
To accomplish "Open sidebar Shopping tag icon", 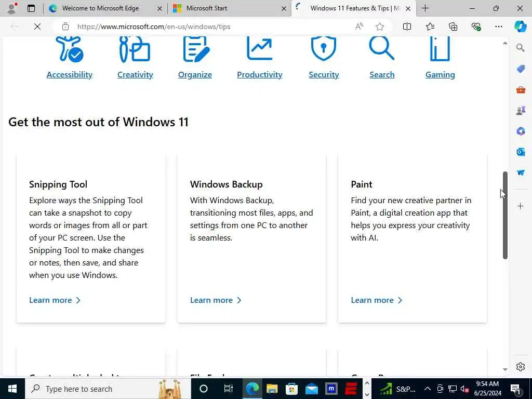I will pyautogui.click(x=521, y=69).
